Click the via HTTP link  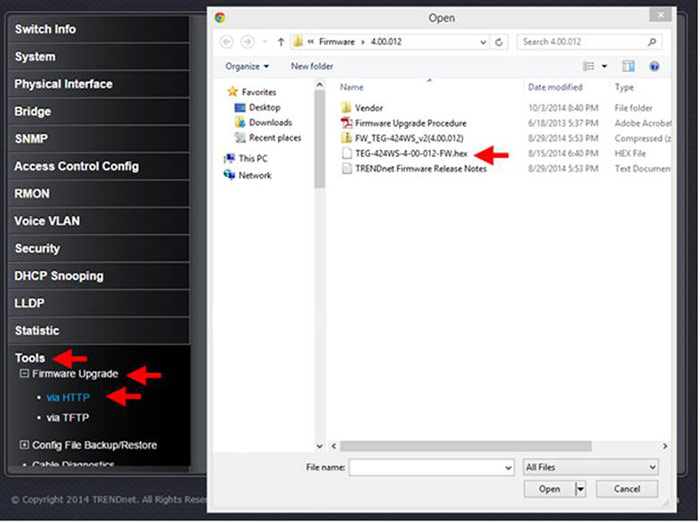tap(68, 397)
